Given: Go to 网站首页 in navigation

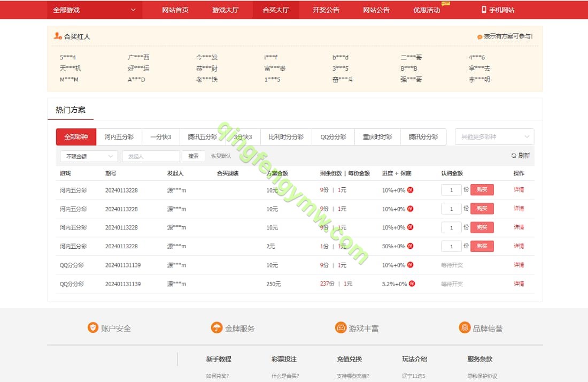Looking at the screenshot, I should (x=175, y=10).
